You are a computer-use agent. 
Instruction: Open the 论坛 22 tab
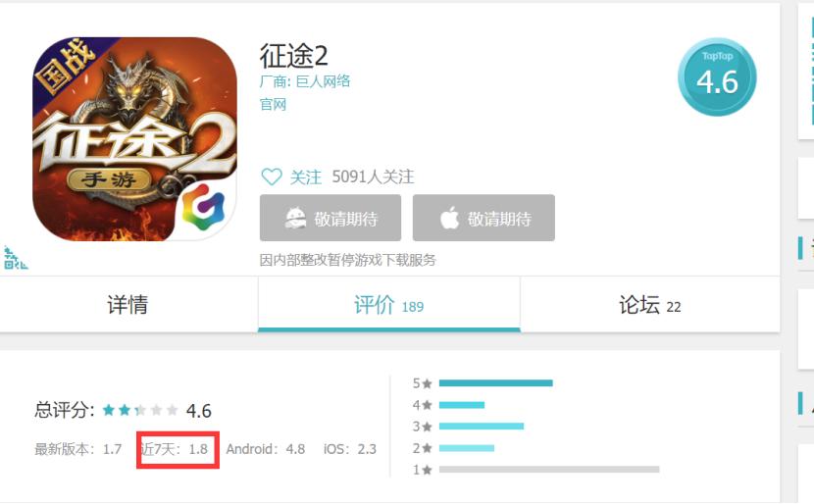[650, 304]
